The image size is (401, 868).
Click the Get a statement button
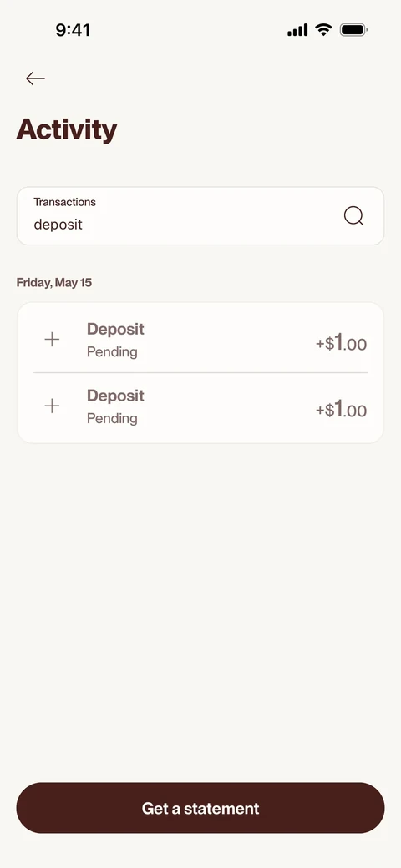tap(200, 808)
